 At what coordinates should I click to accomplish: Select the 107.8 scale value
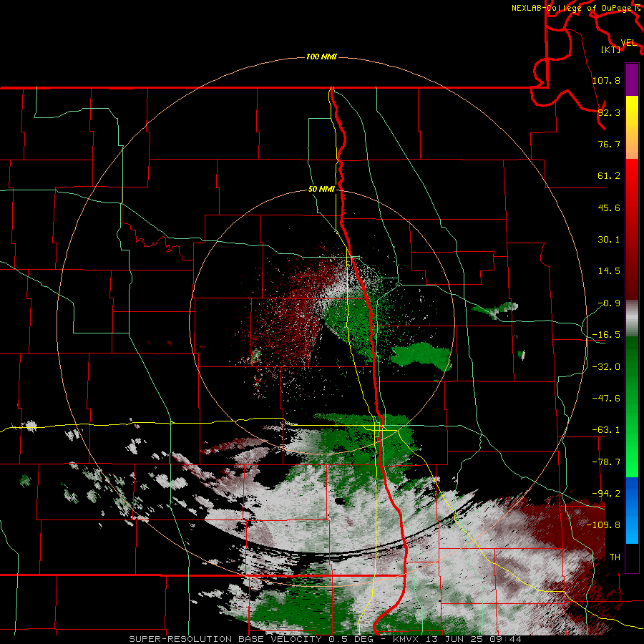point(606,80)
